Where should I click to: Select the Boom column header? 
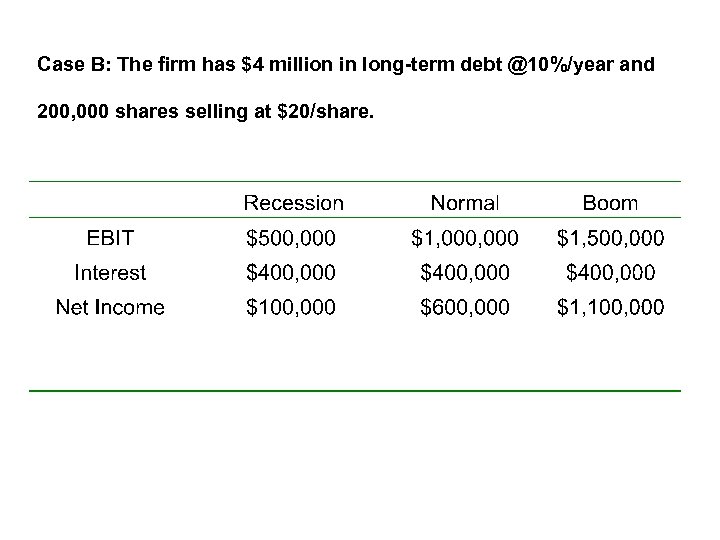(610, 203)
